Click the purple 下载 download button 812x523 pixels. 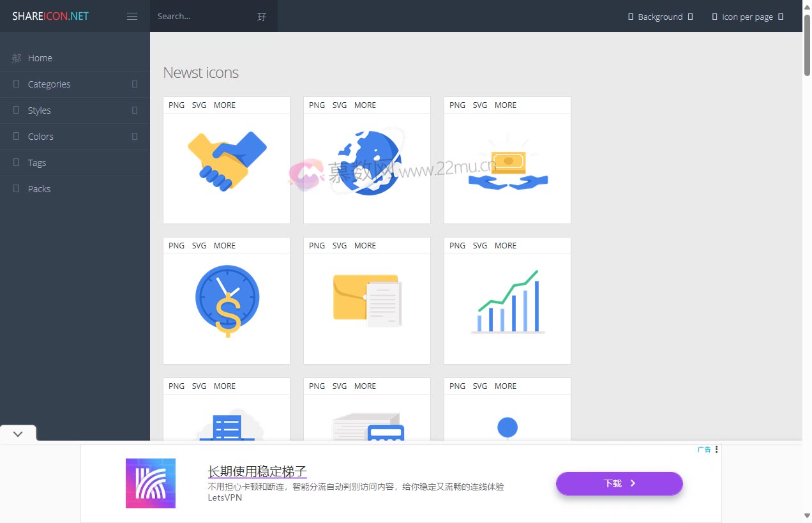(x=619, y=483)
